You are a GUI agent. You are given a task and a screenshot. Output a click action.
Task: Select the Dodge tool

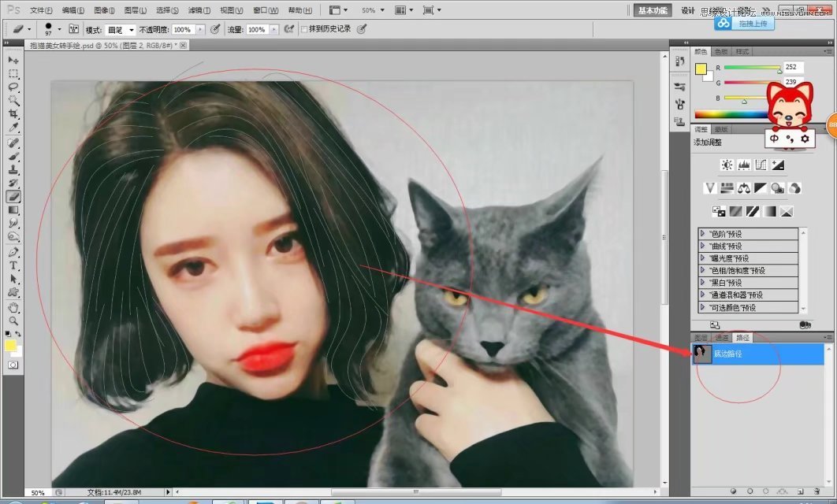coord(13,236)
